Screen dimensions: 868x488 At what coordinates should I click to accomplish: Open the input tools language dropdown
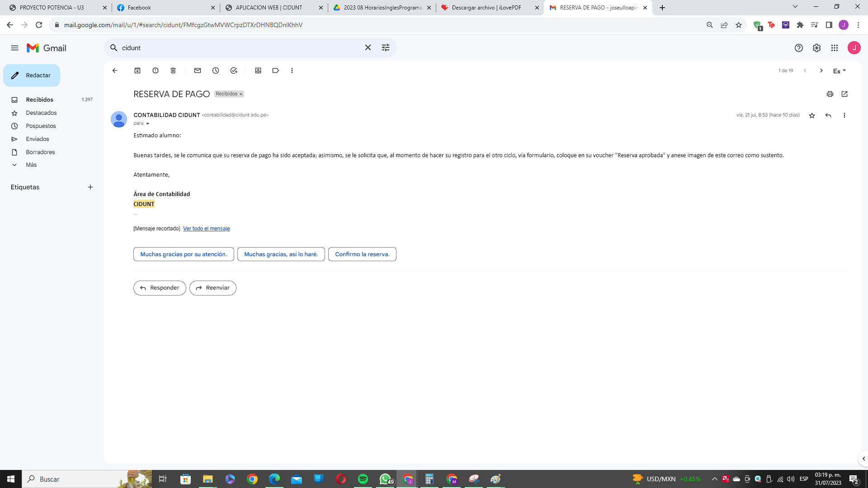840,70
